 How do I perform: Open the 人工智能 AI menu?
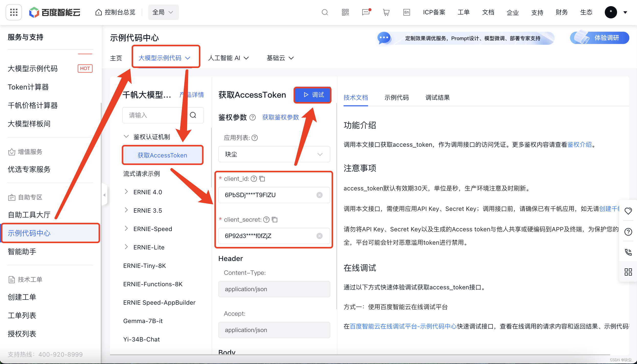[x=228, y=58]
